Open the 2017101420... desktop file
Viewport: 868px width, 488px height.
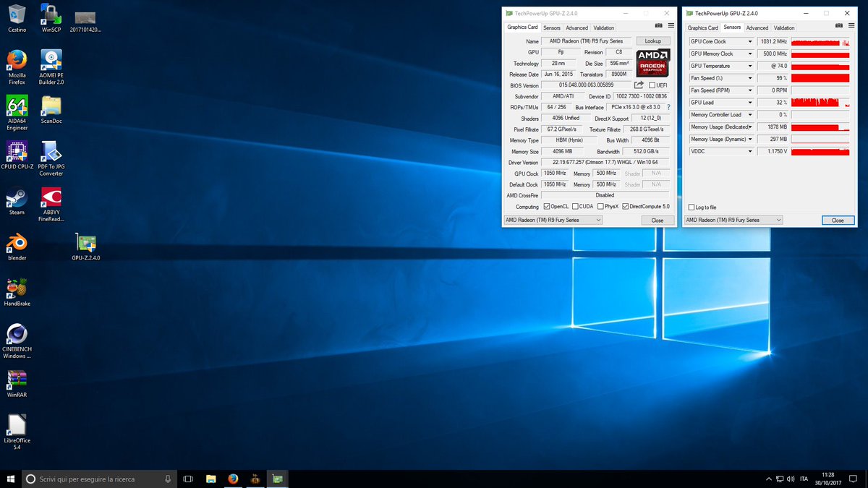click(x=85, y=21)
